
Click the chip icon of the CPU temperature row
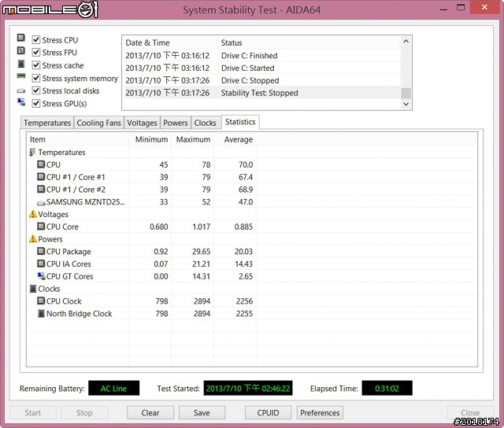41,164
